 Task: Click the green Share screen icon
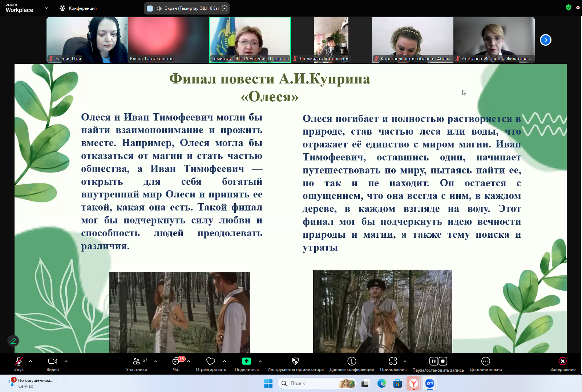point(247,361)
